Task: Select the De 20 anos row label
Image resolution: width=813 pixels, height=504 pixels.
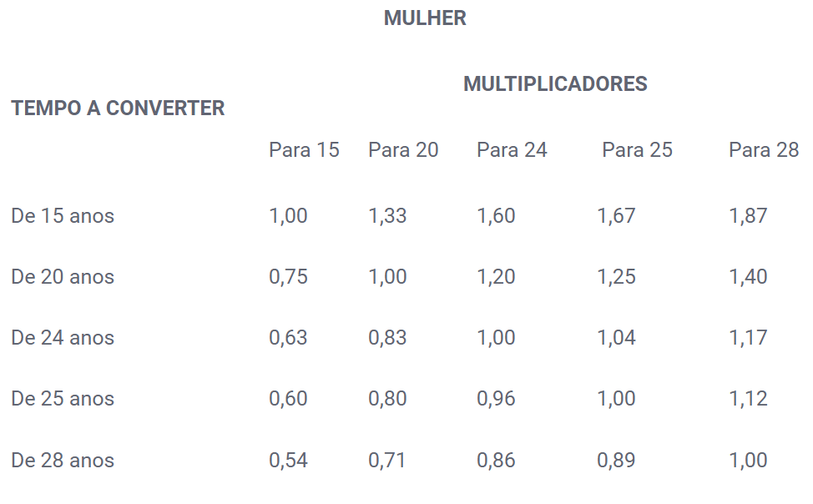Action: [63, 277]
